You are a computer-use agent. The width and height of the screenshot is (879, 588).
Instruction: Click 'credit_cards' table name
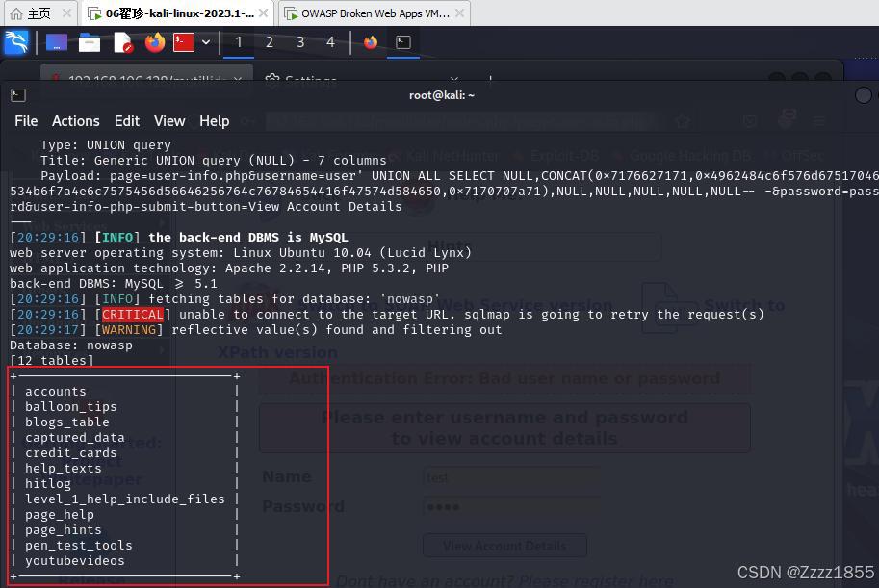point(70,453)
